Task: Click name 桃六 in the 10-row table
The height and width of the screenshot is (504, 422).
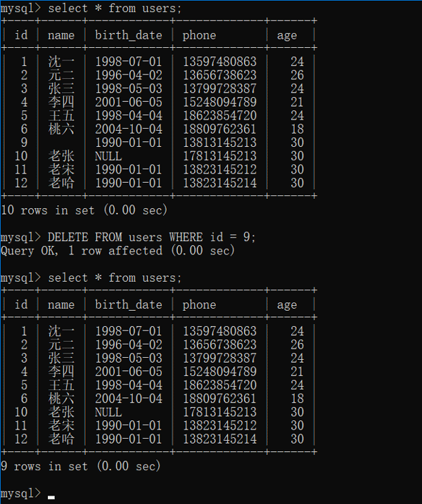Action: pyautogui.click(x=61, y=129)
